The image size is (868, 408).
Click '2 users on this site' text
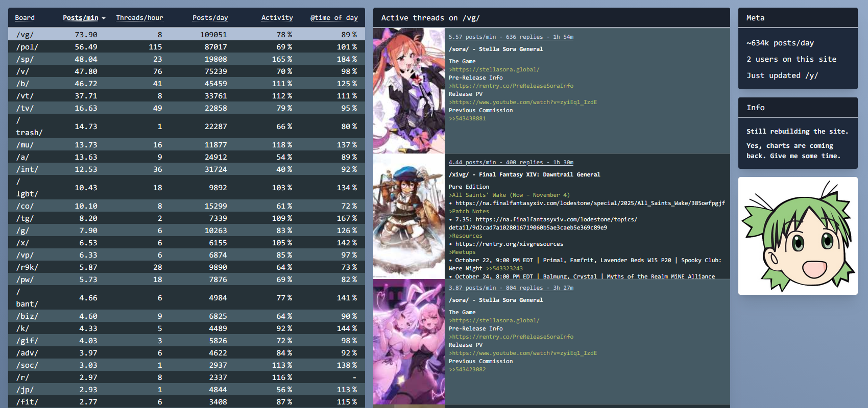click(791, 59)
